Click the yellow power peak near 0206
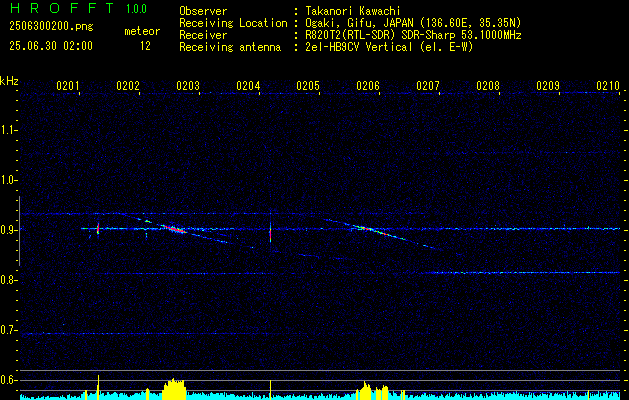This screenshot has height=400, width=629. click(365, 390)
